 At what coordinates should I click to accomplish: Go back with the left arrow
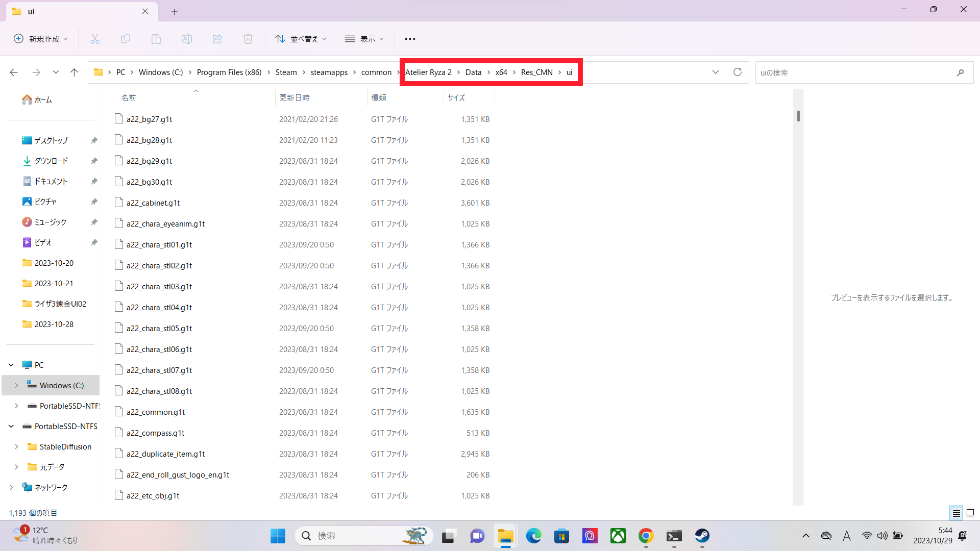[14, 72]
